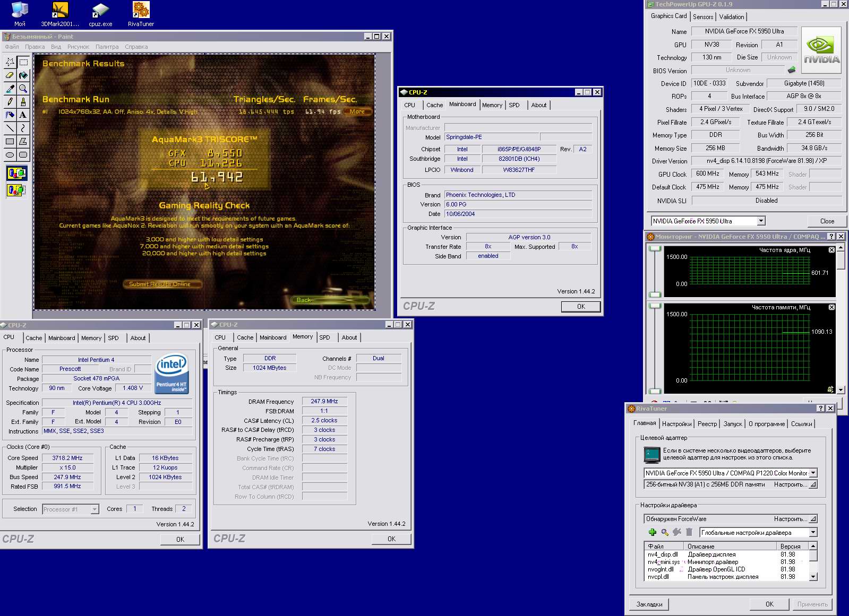The image size is (849, 616).
Task: Enable opaque selection mode in Paint
Action: click(16, 173)
